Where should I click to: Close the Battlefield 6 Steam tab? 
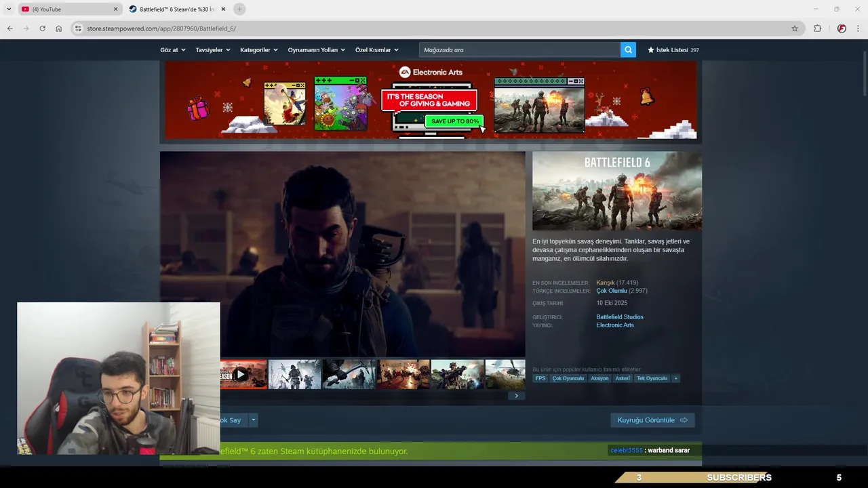223,9
